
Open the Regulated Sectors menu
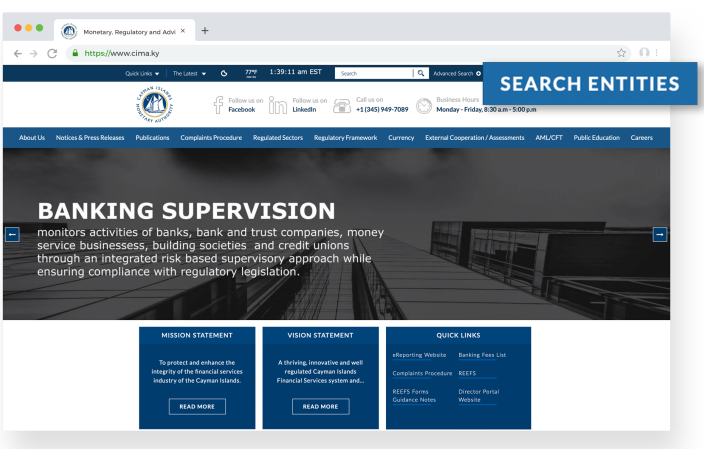pyautogui.click(x=278, y=137)
